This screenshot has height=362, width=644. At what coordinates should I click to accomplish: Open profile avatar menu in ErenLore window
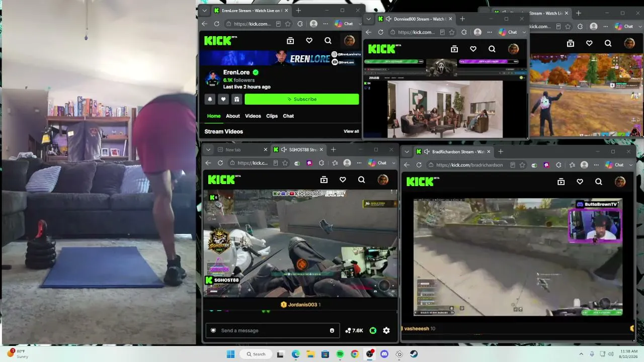[349, 41]
